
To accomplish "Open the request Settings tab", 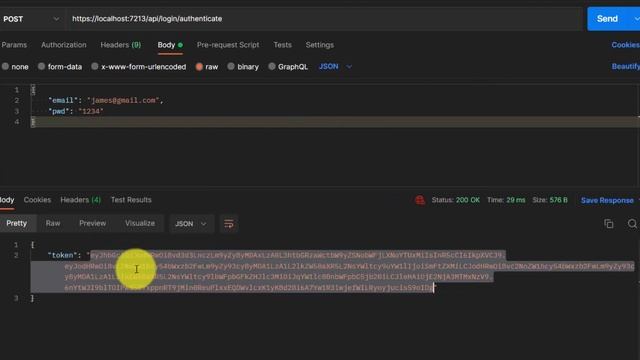I will [x=320, y=45].
